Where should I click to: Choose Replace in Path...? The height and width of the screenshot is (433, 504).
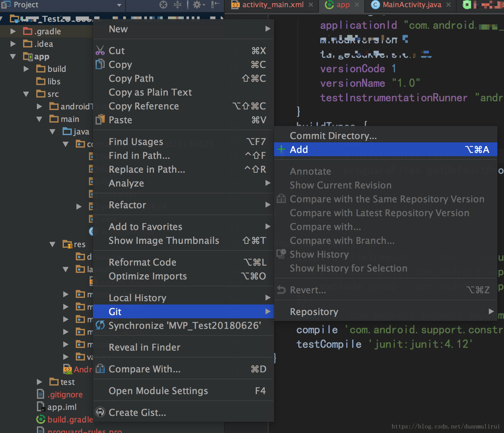(183, 169)
